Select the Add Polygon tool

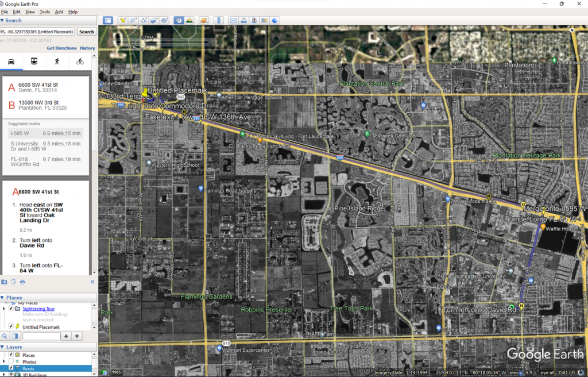pos(133,20)
